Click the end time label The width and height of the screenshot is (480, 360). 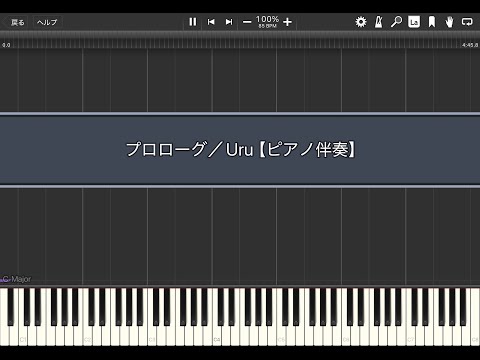pos(470,45)
